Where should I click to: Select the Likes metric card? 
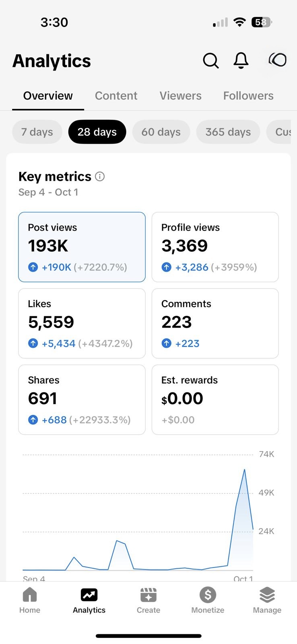[x=82, y=323]
